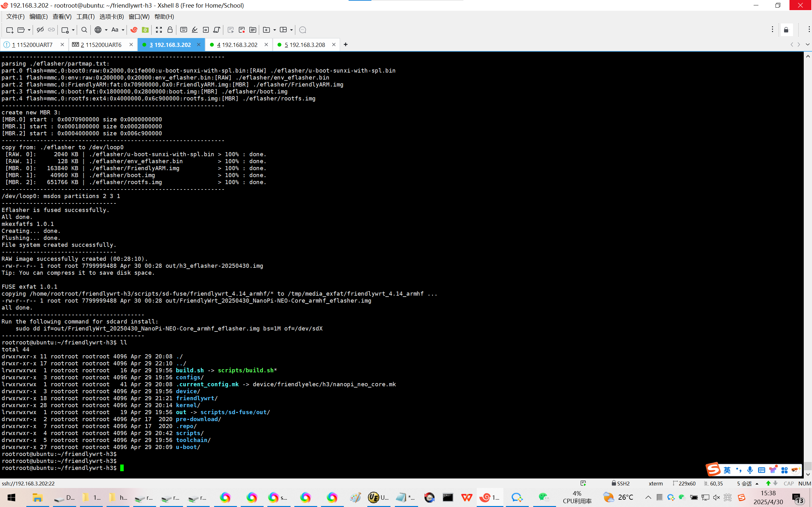Expand the font Aa dropdown arrow
Viewport: 812px width, 507px height.
pyautogui.click(x=123, y=30)
